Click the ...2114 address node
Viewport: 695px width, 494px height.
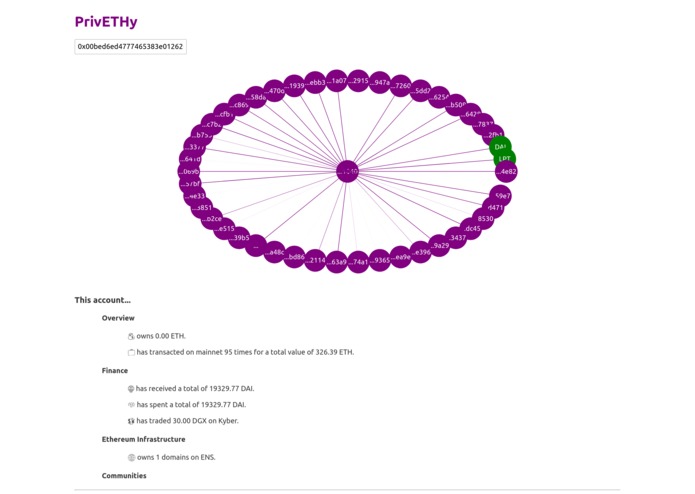tap(316, 260)
